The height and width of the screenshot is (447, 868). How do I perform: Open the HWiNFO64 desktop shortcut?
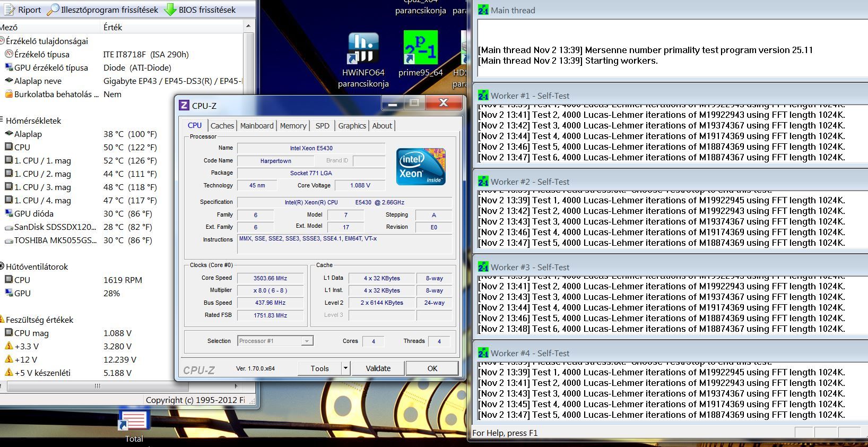(363, 59)
